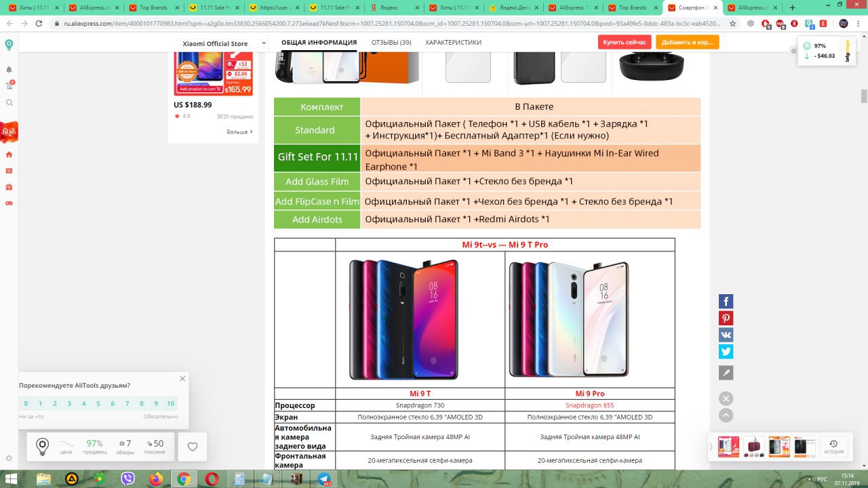The image size is (868, 488).
Task: Rate AliTools recommendation 7
Action: click(x=127, y=403)
